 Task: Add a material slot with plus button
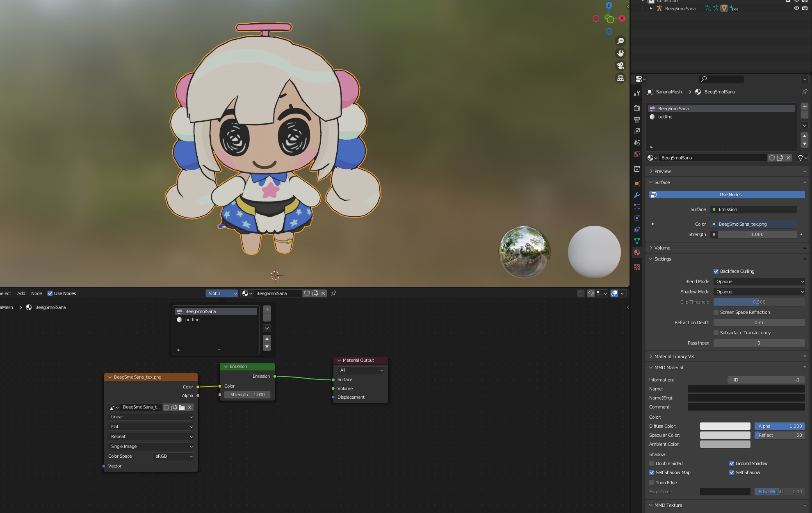[805, 107]
